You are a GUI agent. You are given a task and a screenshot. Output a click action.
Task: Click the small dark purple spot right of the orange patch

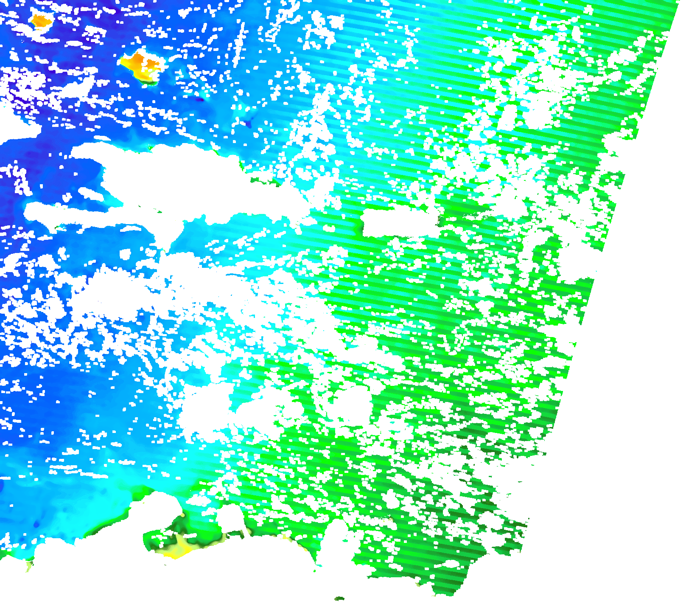200,99
